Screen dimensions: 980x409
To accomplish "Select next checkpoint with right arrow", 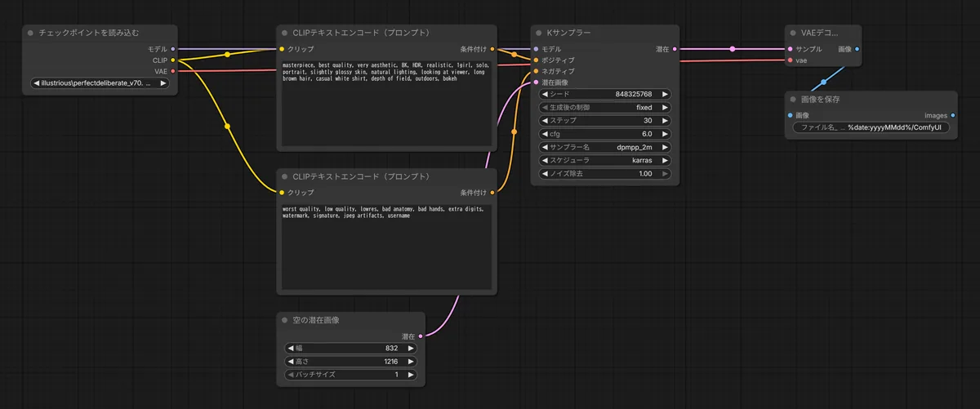I will pyautogui.click(x=162, y=83).
